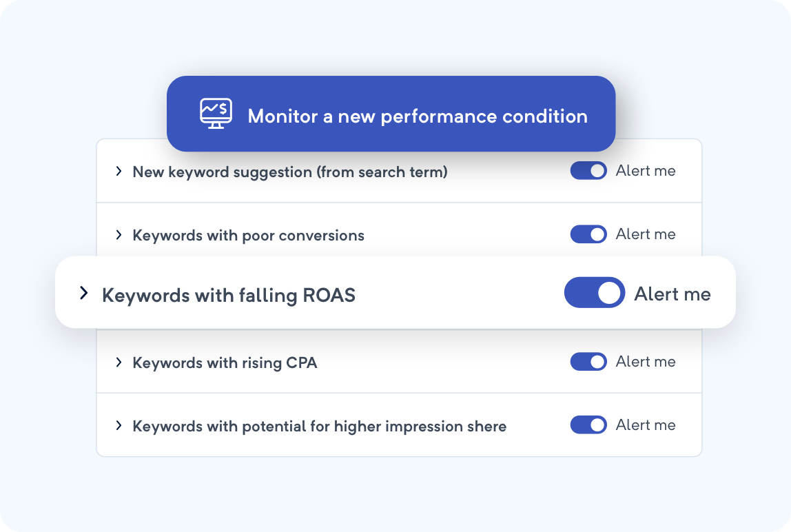This screenshot has width=791, height=532.
Task: Click the chevron next to New keyword suggestion
Action: pyautogui.click(x=119, y=171)
